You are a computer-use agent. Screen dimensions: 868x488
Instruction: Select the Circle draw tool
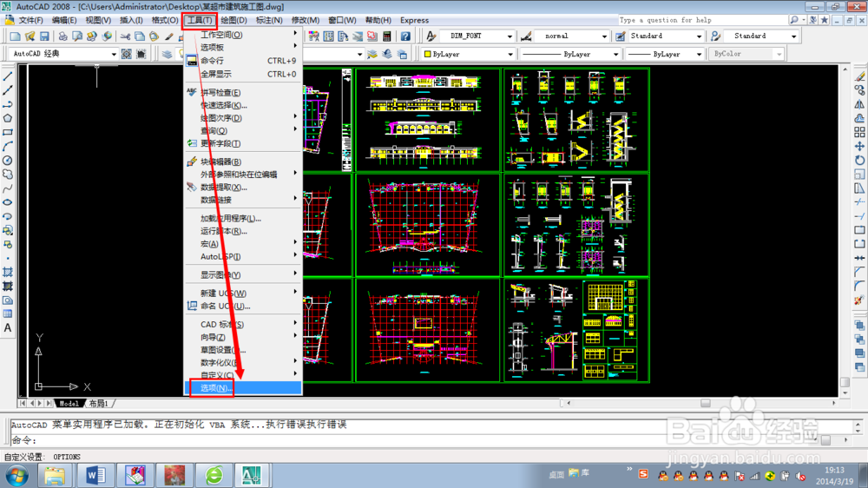(8, 160)
